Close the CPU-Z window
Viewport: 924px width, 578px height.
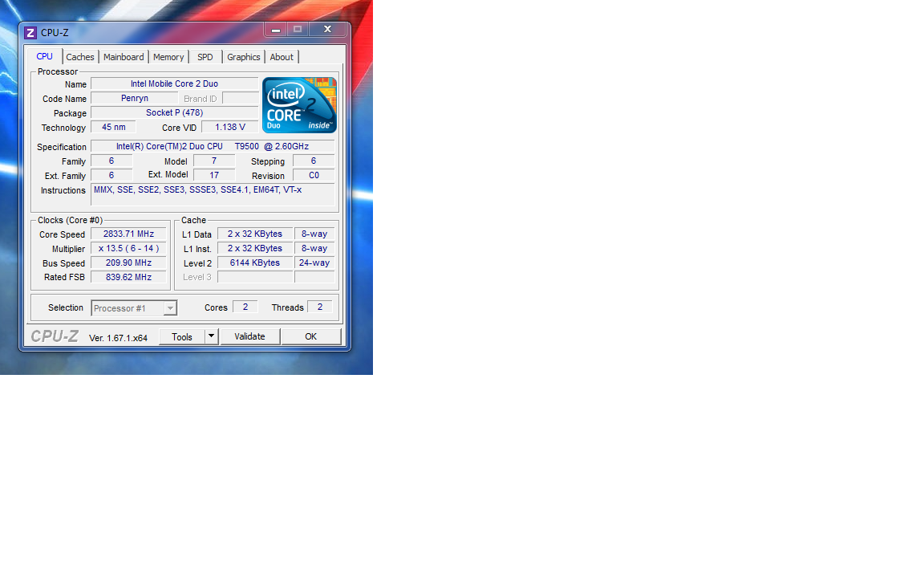pos(327,30)
